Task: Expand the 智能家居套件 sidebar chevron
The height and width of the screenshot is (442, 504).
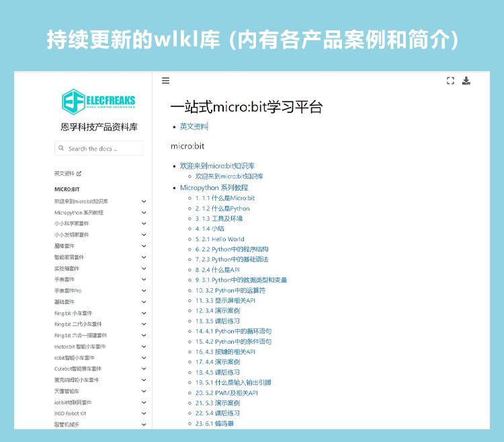Action: (x=144, y=257)
